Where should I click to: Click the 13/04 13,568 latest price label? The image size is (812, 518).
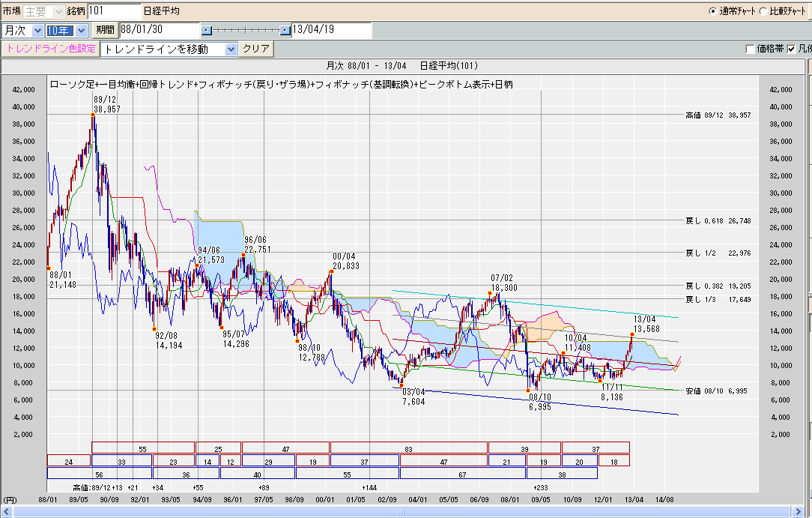coord(646,324)
